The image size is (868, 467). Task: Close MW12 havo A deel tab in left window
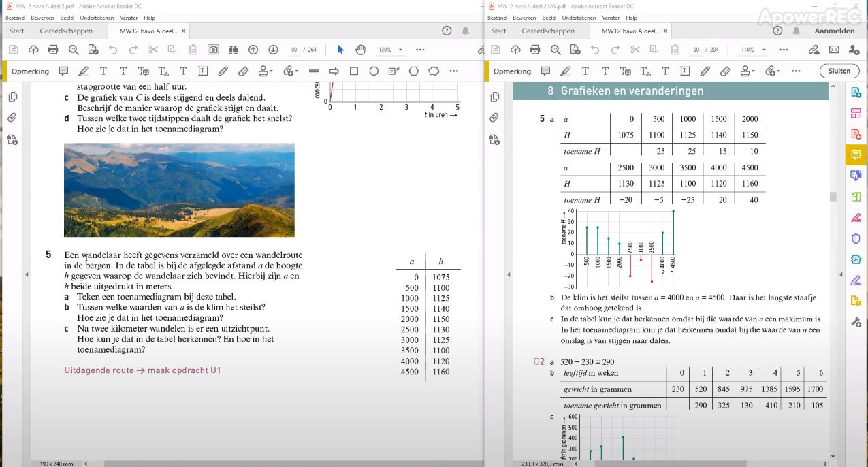[184, 31]
